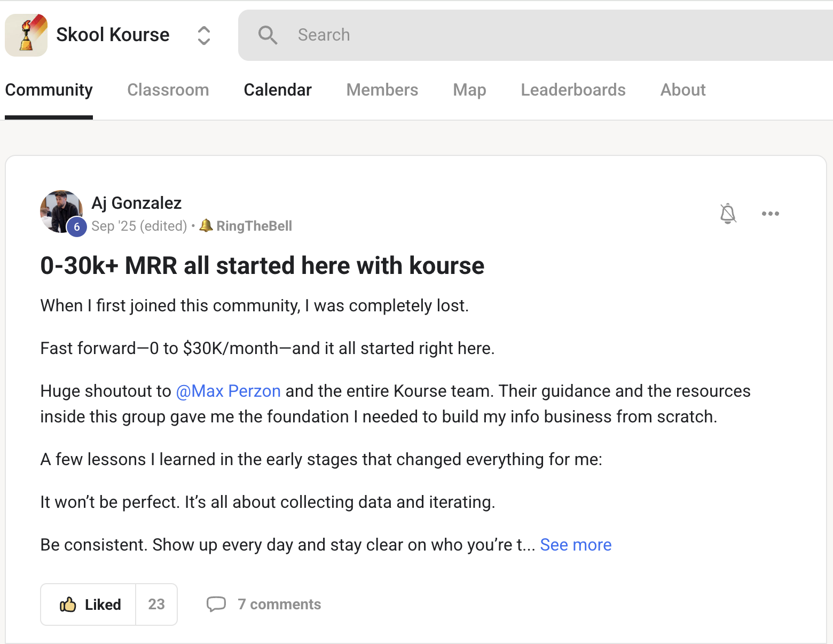
Task: Open post titled 0-30k+ MRR all started
Action: click(262, 265)
